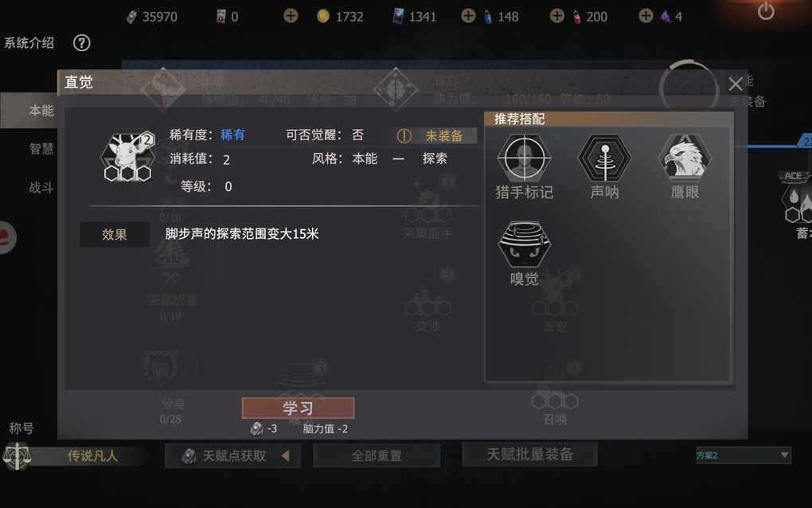Viewport: 812px width, 508px height.
Task: Open the 猎手标记 recommended talent icon
Action: pos(524,158)
